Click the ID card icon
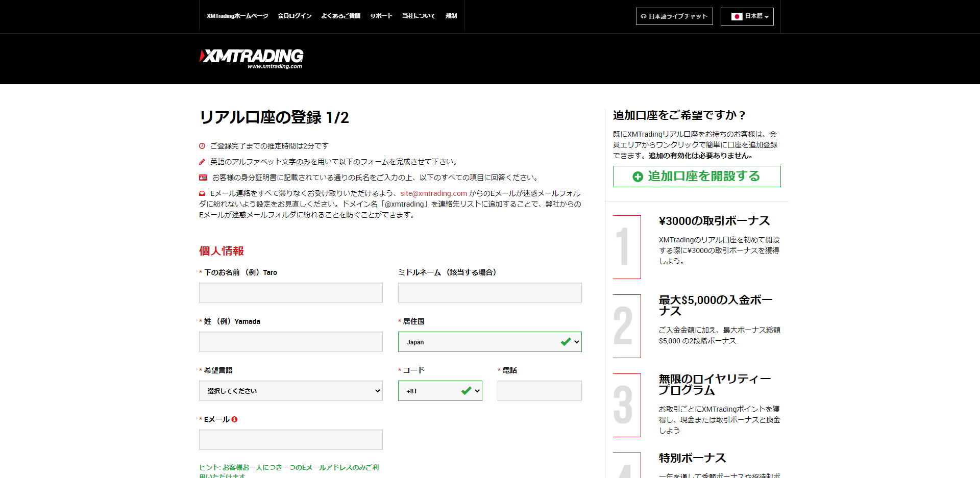Screen dimensions: 980x478 point(203,178)
